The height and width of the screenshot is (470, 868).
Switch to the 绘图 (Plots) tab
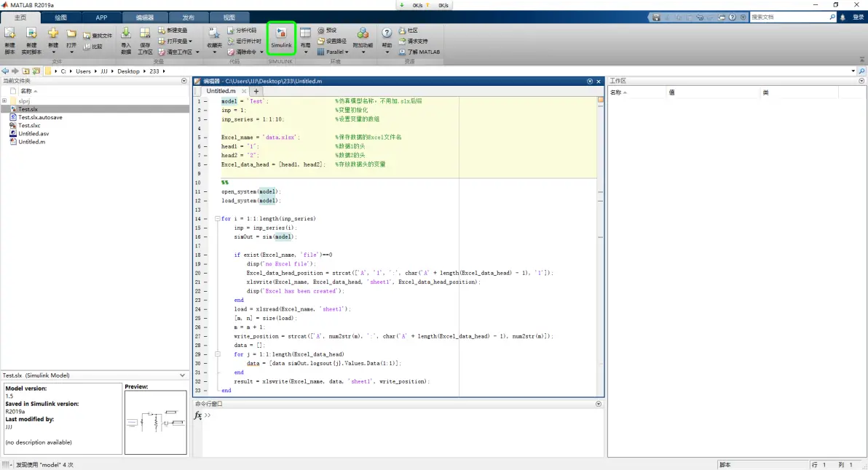(x=61, y=17)
